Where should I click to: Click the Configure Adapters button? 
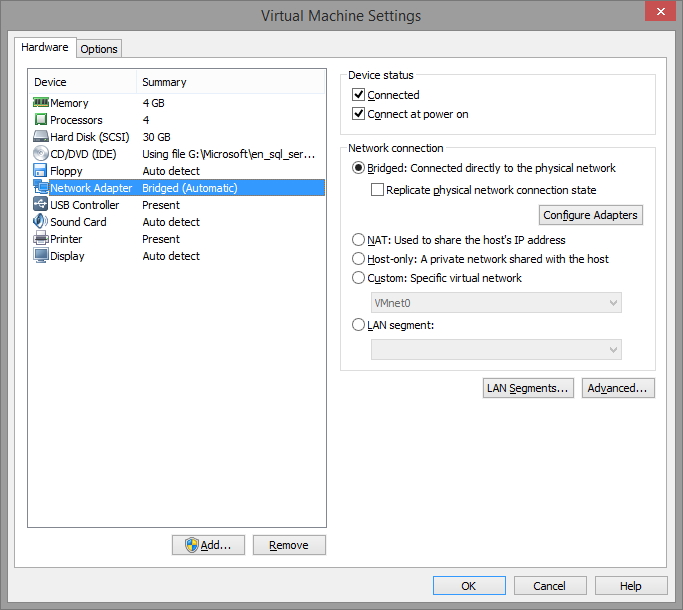590,215
